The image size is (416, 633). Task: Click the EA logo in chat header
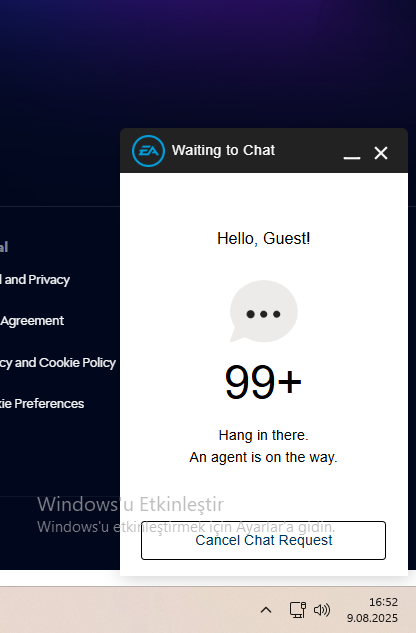pyautogui.click(x=148, y=151)
